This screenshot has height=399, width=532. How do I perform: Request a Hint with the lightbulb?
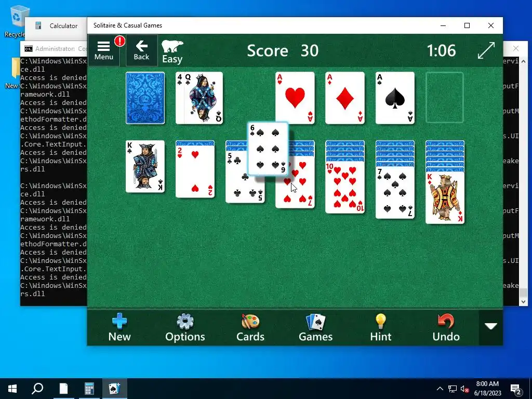point(381,327)
